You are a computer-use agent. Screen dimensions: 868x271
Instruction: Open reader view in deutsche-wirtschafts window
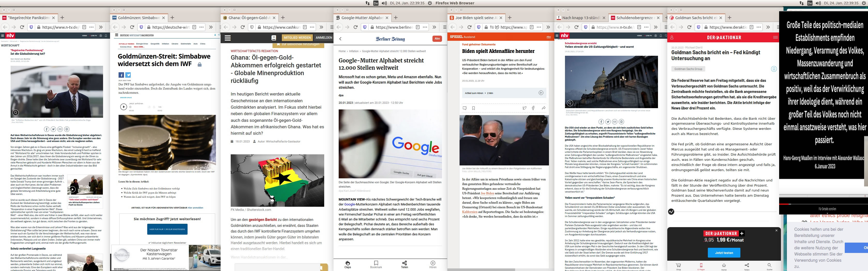click(x=195, y=27)
